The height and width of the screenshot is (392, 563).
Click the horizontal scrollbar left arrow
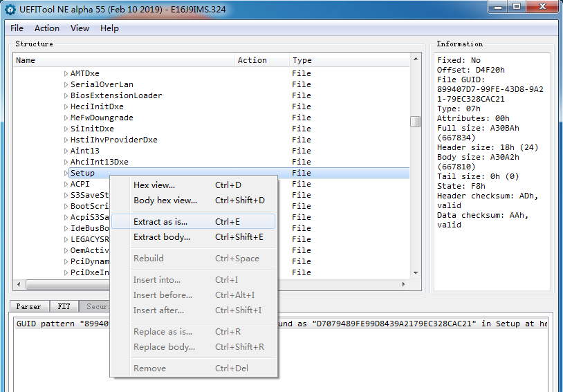click(19, 285)
